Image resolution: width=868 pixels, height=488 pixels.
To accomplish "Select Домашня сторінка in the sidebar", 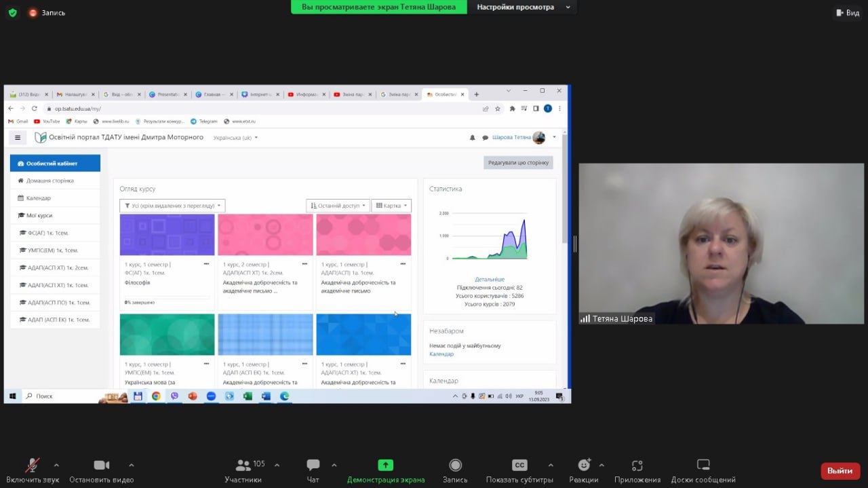I will (x=55, y=181).
